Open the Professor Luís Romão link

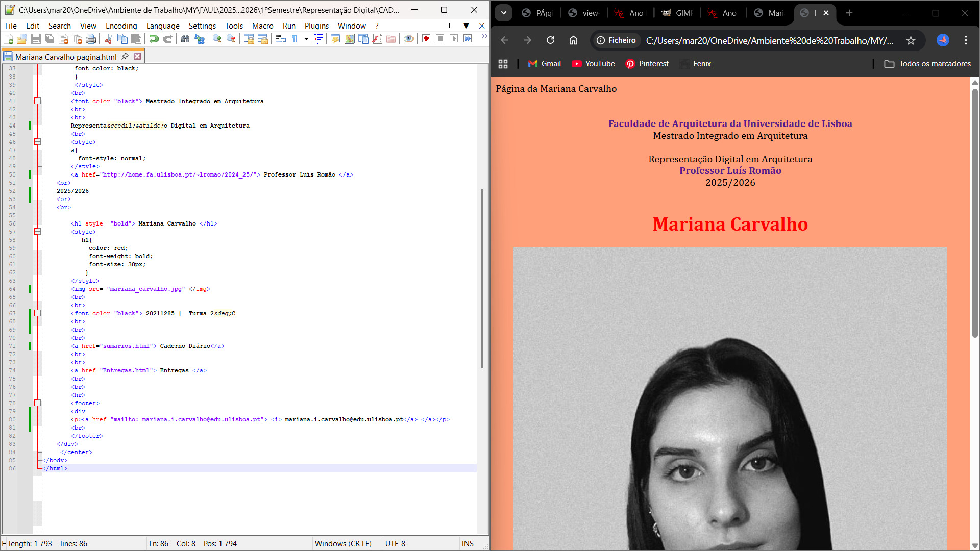pos(730,171)
